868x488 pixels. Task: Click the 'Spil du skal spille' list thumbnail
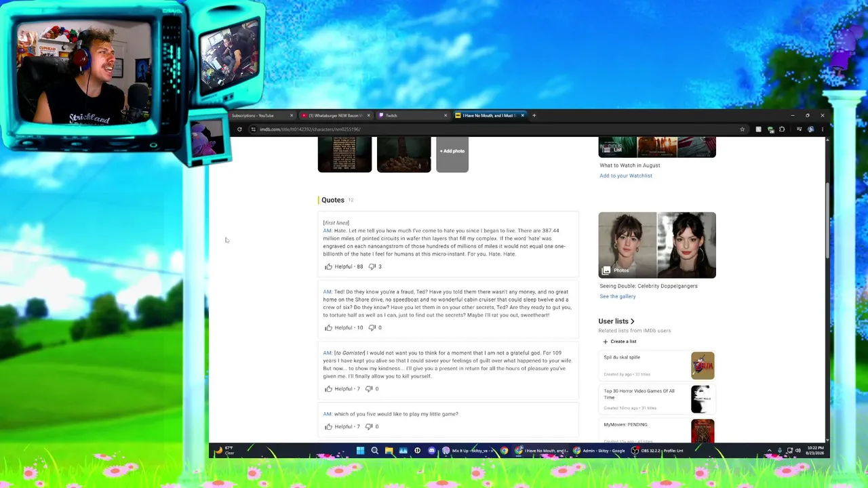coord(703,365)
